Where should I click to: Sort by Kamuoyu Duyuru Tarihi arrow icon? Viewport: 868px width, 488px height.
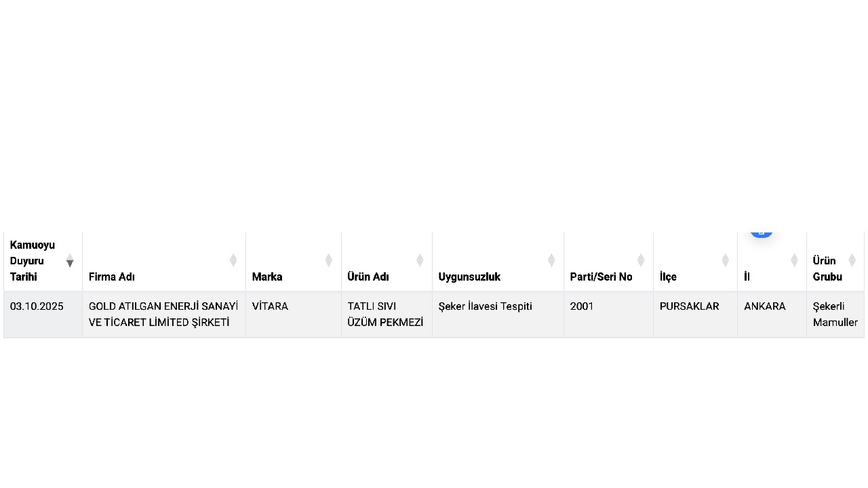(70, 260)
